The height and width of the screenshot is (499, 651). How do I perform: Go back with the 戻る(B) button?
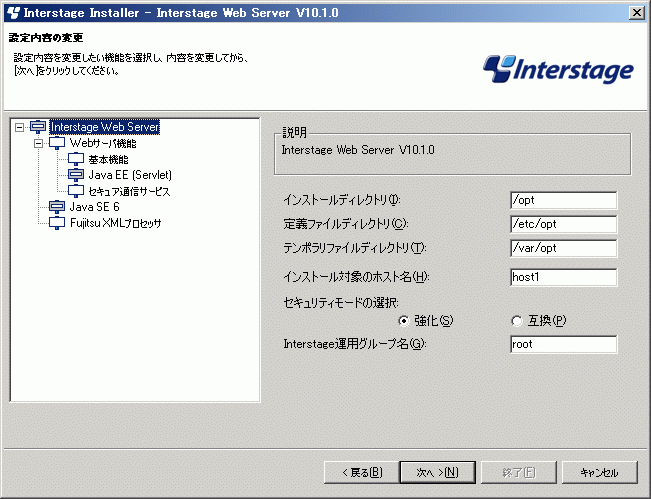coord(361,472)
